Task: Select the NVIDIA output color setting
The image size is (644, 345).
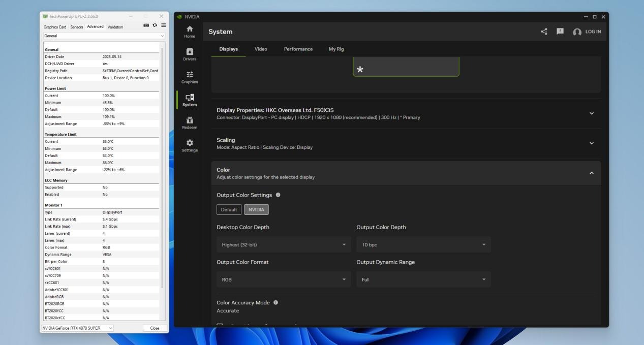Action: (256, 210)
